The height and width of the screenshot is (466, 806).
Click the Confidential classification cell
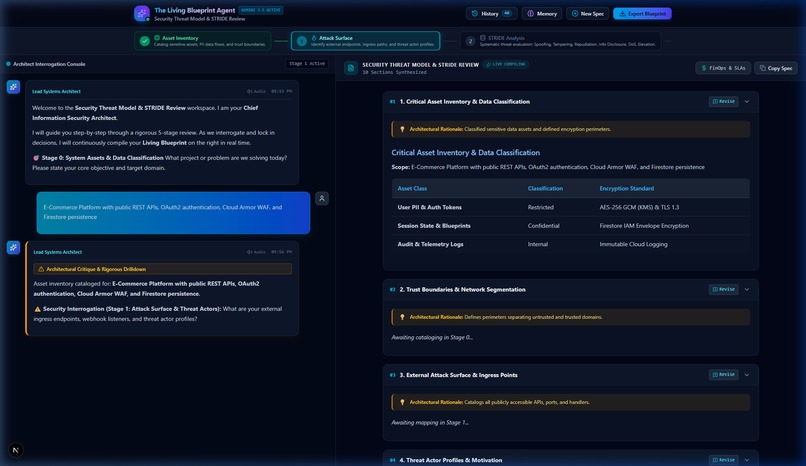pos(543,226)
